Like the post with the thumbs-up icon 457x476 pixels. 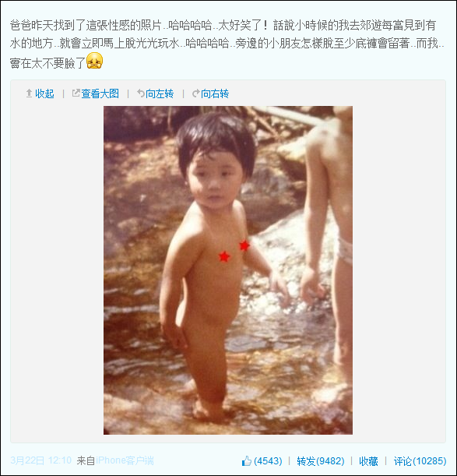point(247,461)
